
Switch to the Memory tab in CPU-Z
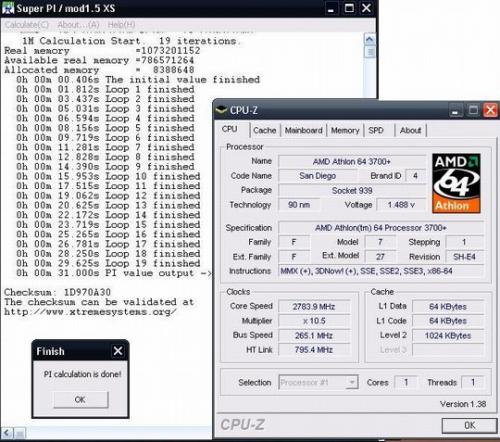(345, 130)
